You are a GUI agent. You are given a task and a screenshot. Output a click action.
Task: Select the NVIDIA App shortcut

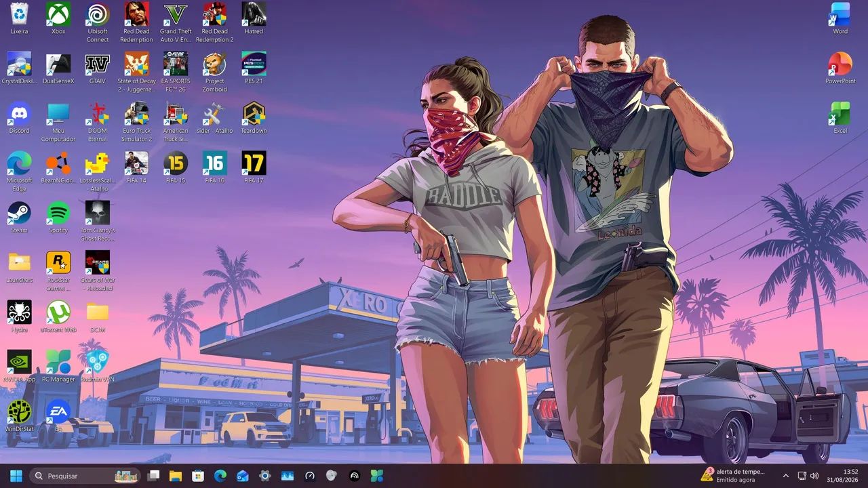[19, 366]
